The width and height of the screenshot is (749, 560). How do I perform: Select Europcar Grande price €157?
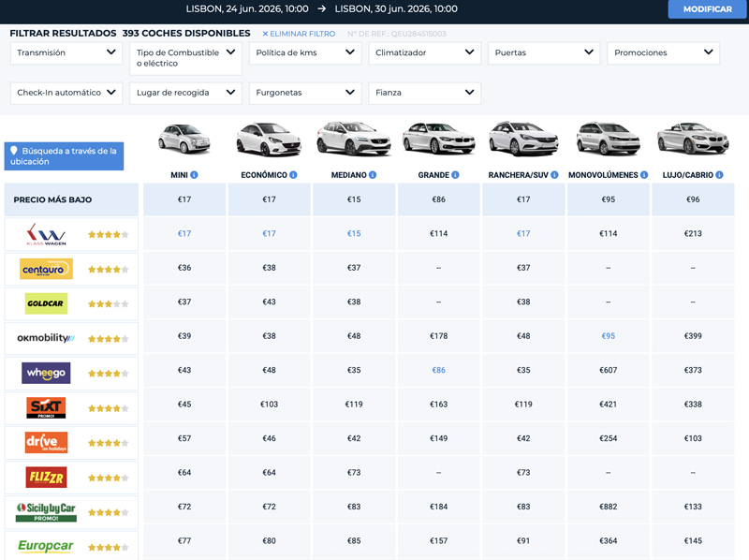(x=438, y=541)
